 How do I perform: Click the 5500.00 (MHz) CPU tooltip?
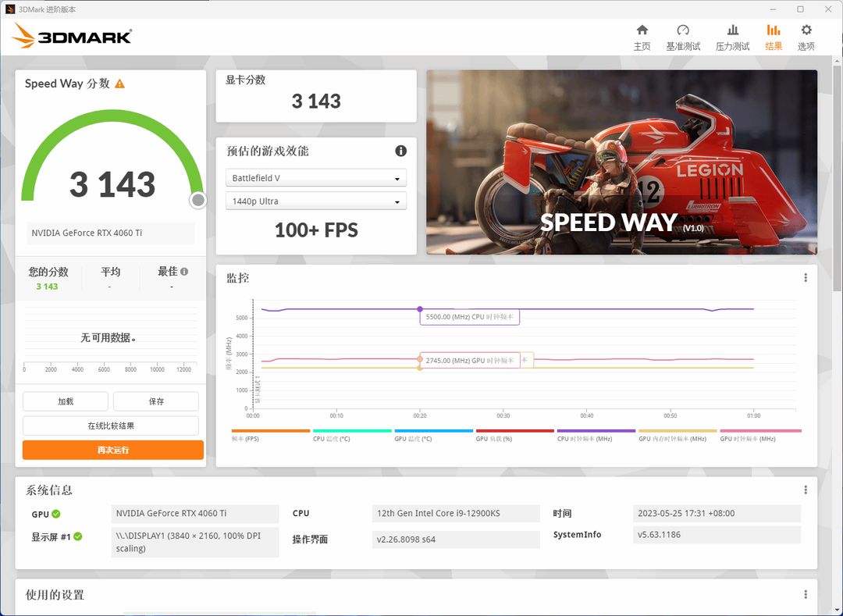[469, 317]
